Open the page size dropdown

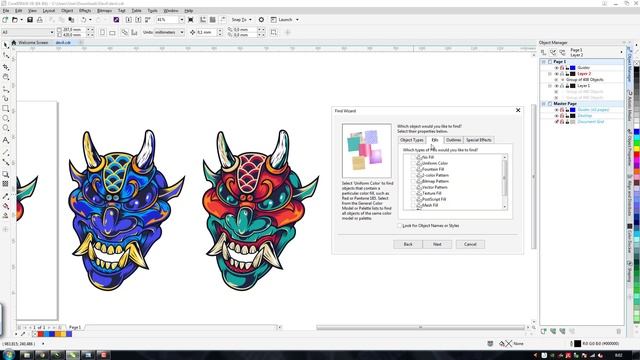click(x=52, y=32)
